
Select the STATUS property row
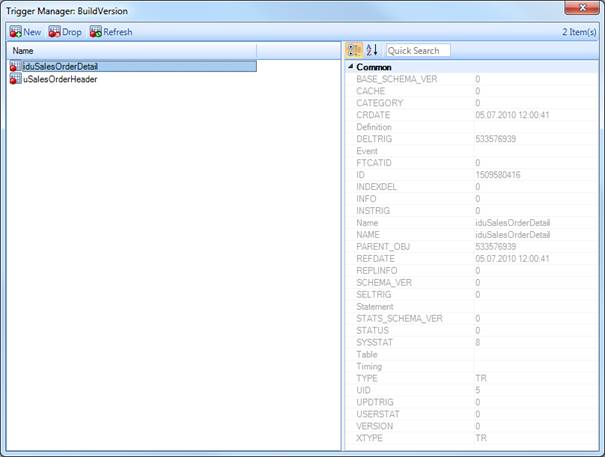click(471, 330)
